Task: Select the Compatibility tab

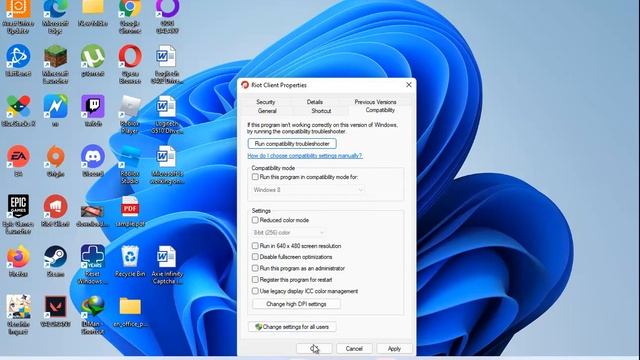Action: [380, 110]
